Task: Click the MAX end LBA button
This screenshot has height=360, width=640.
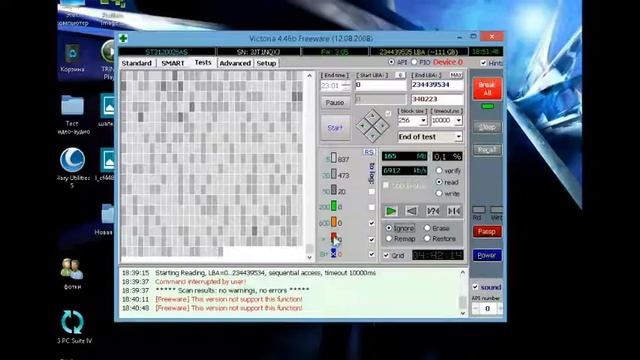Action: (x=456, y=75)
